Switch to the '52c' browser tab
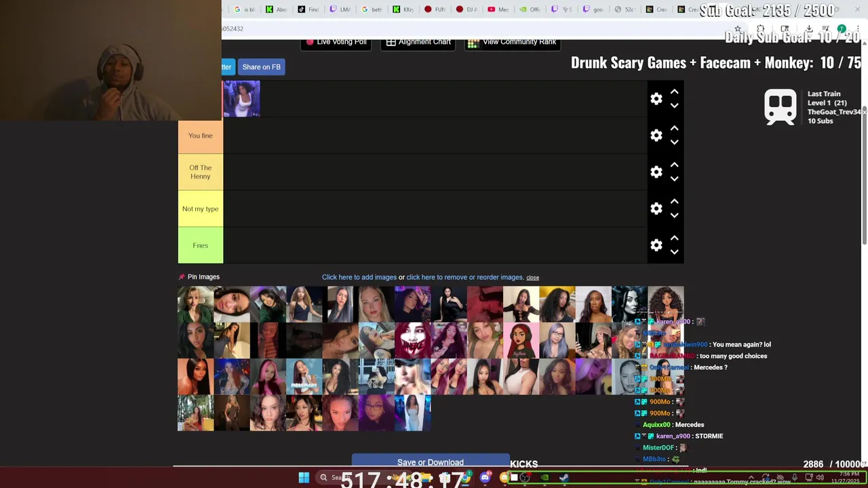Image resolution: width=868 pixels, height=488 pixels. [625, 9]
